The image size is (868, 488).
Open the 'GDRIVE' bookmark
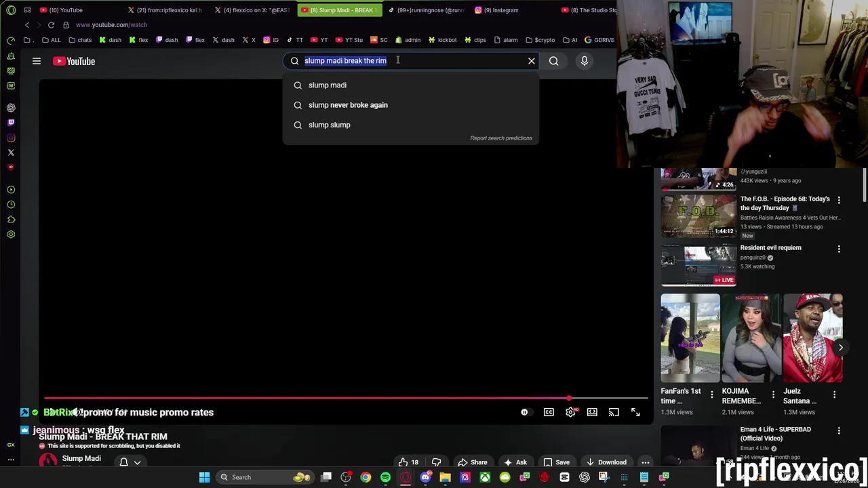point(599,40)
